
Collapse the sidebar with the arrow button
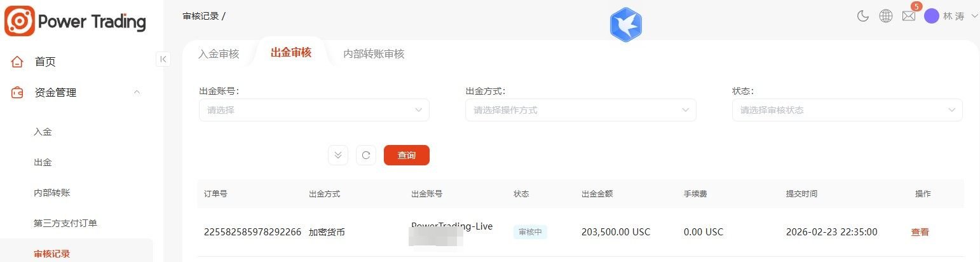[163, 59]
